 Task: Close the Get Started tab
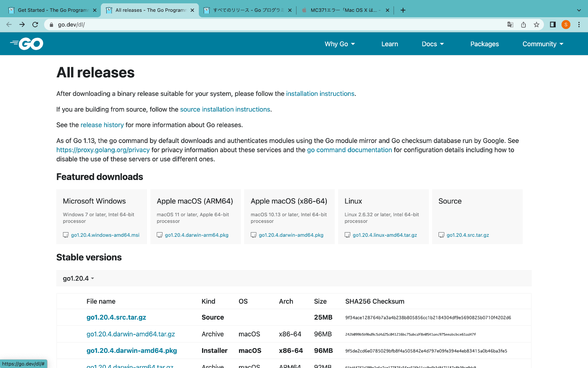(94, 10)
